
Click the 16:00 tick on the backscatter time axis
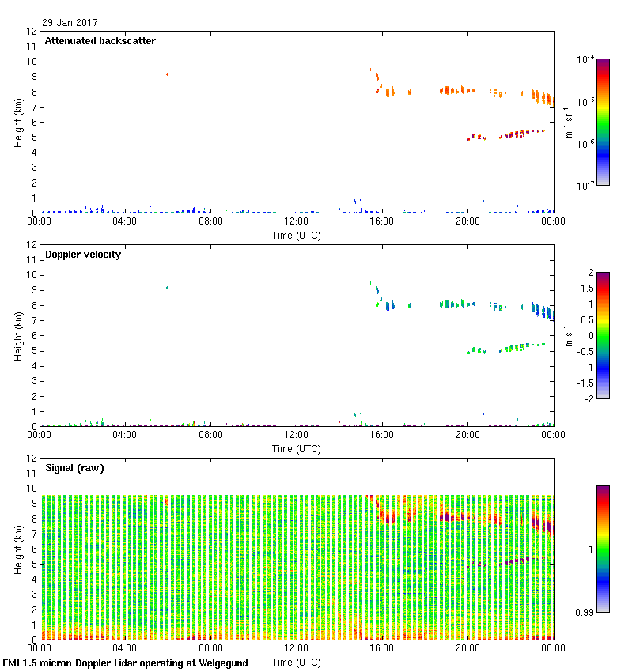pos(382,221)
